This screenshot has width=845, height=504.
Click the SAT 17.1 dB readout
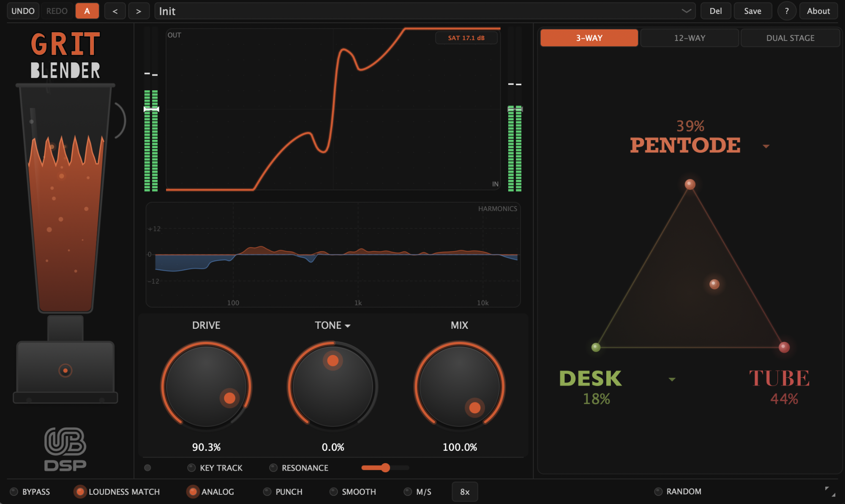tap(466, 38)
